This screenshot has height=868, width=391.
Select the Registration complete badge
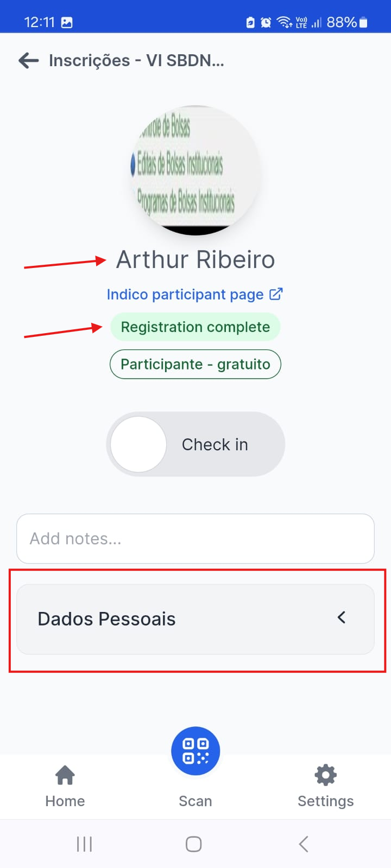pos(195,327)
